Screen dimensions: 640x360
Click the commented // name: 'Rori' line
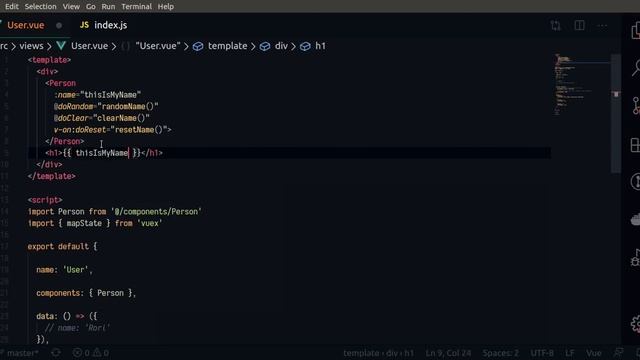point(77,328)
